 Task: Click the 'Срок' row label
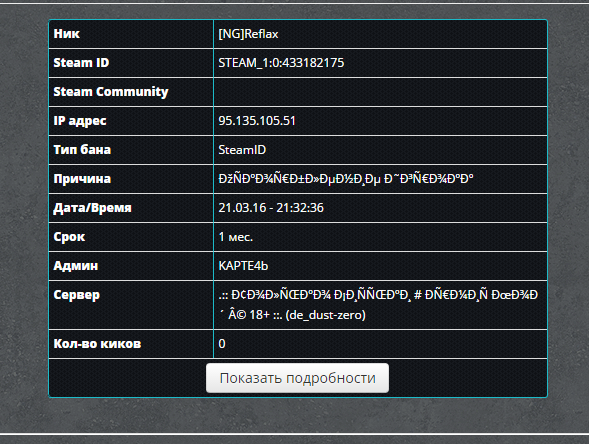tap(69, 237)
